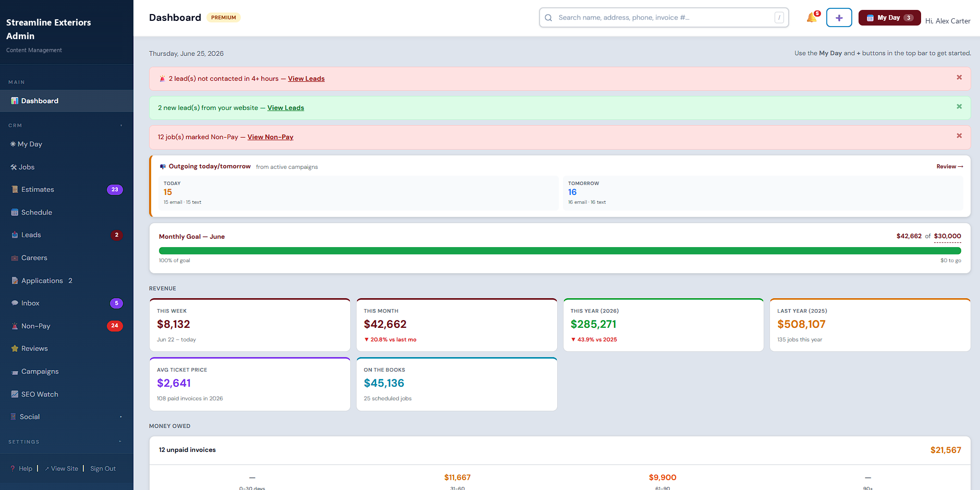Click Sign Out
The width and height of the screenshot is (980, 490).
coord(103,469)
